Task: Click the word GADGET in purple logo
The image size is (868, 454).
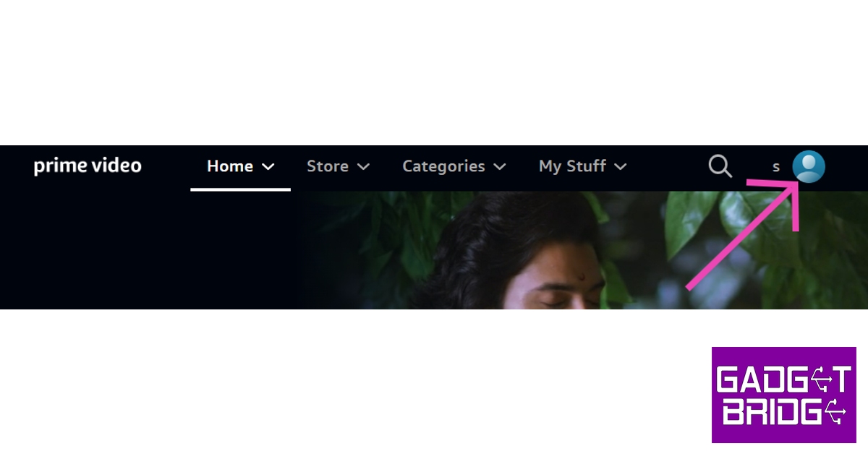Action: click(x=784, y=379)
